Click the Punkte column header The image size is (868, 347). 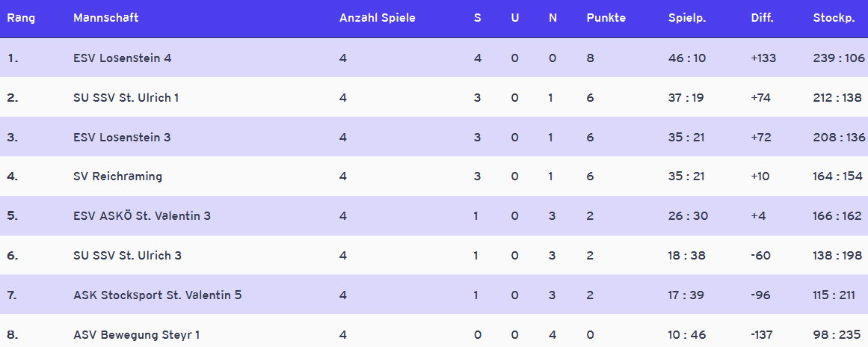pos(606,18)
